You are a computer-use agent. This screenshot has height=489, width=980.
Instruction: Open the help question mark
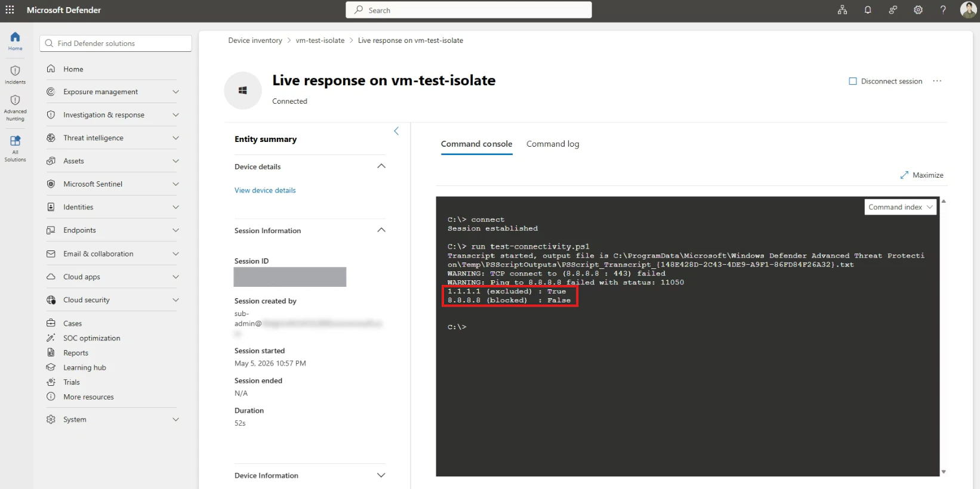(943, 10)
